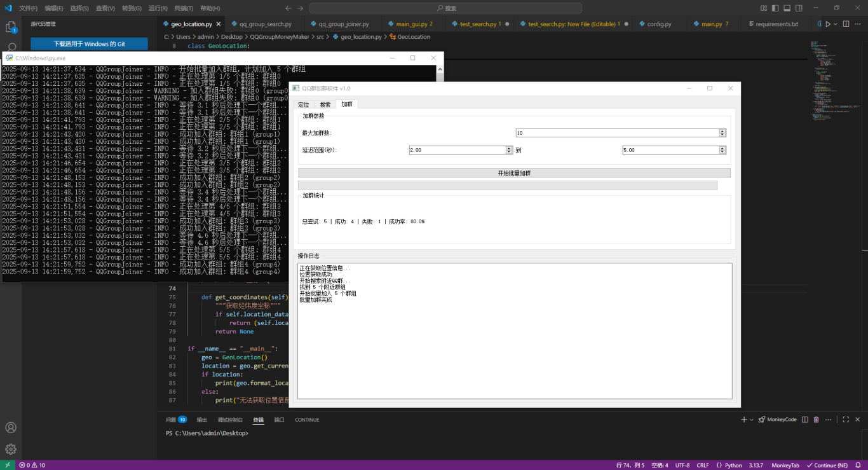The height and width of the screenshot is (470, 868).
Task: Kill terminal with the trash icon
Action: coord(817,420)
